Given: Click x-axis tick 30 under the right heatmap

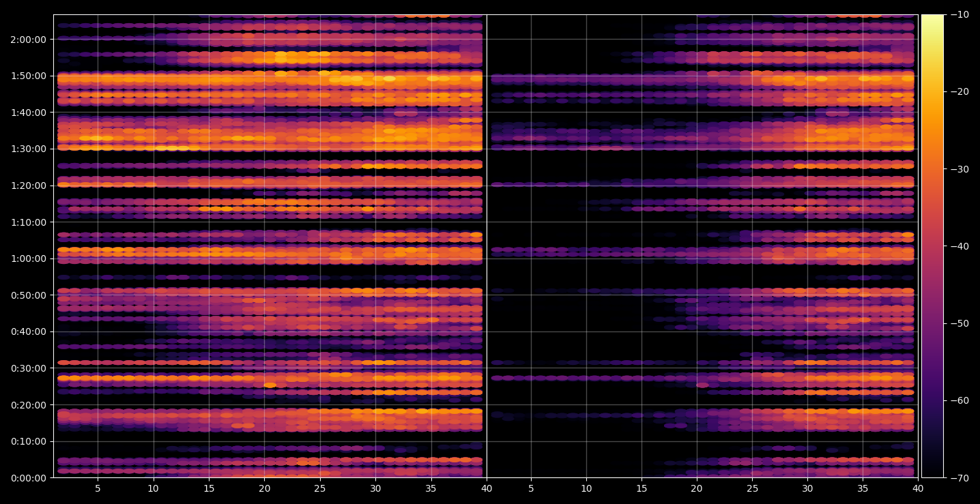Looking at the screenshot, I should pyautogui.click(x=807, y=488).
